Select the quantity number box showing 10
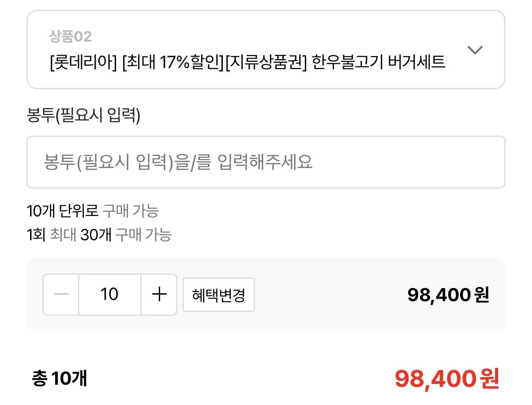532x405 pixels. (x=109, y=295)
